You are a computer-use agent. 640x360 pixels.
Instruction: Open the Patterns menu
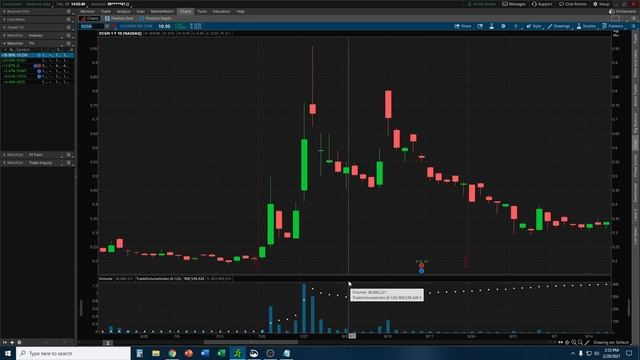[x=613, y=26]
